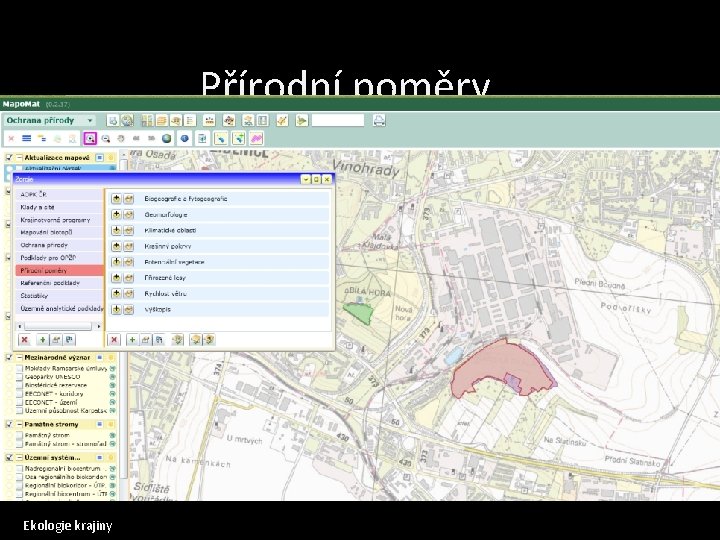The width and height of the screenshot is (720, 540).
Task: Select the zoom-in magnifier tool highlighted in magenta
Action: [x=90, y=138]
